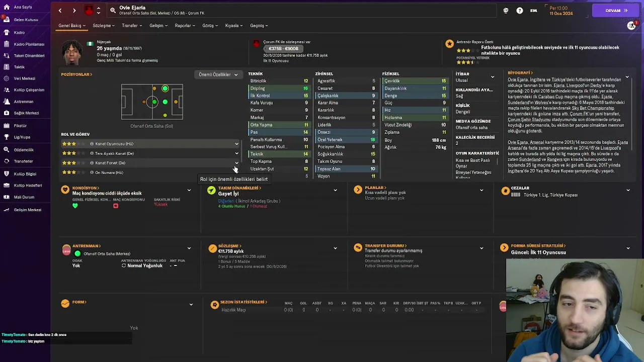Viewport: 644px width, 362px height.
Task: Open Ana Sayfa in the sidebar
Action: point(23,8)
